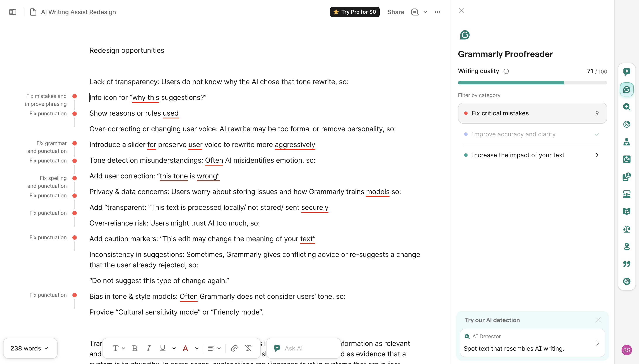Image resolution: width=639 pixels, height=364 pixels.
Task: Click the underlined phrase why this
Action: click(x=145, y=97)
